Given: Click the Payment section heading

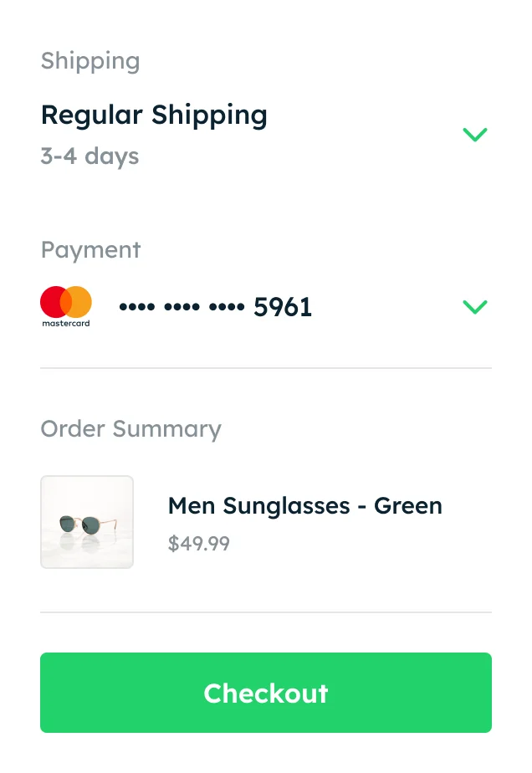Looking at the screenshot, I should click(90, 250).
